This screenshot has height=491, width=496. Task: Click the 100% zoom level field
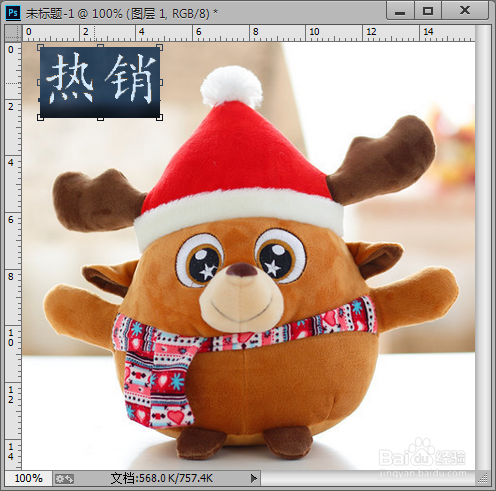pos(28,478)
